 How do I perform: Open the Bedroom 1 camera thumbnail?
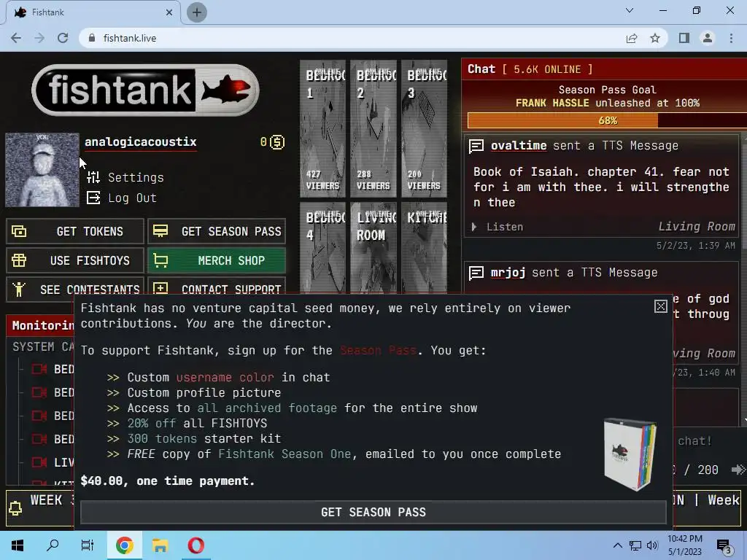pyautogui.click(x=322, y=128)
